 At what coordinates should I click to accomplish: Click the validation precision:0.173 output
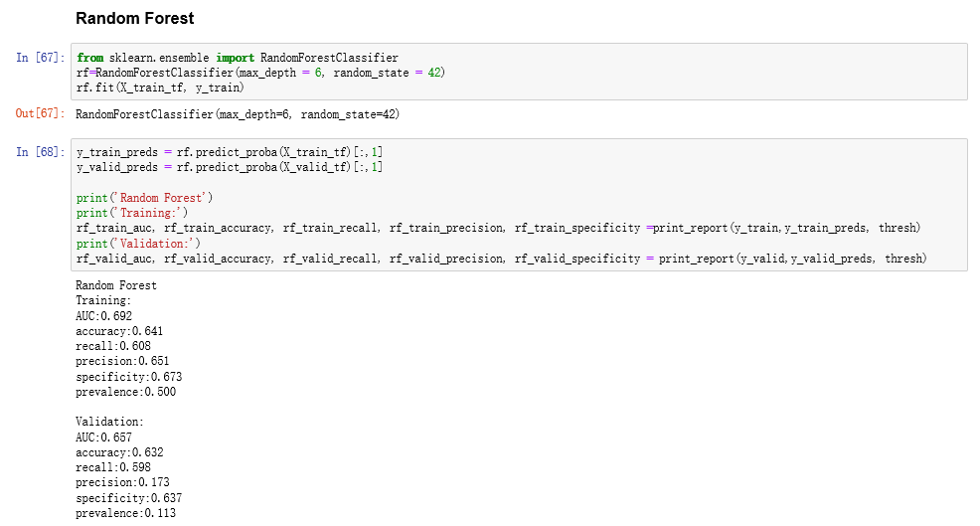click(122, 482)
